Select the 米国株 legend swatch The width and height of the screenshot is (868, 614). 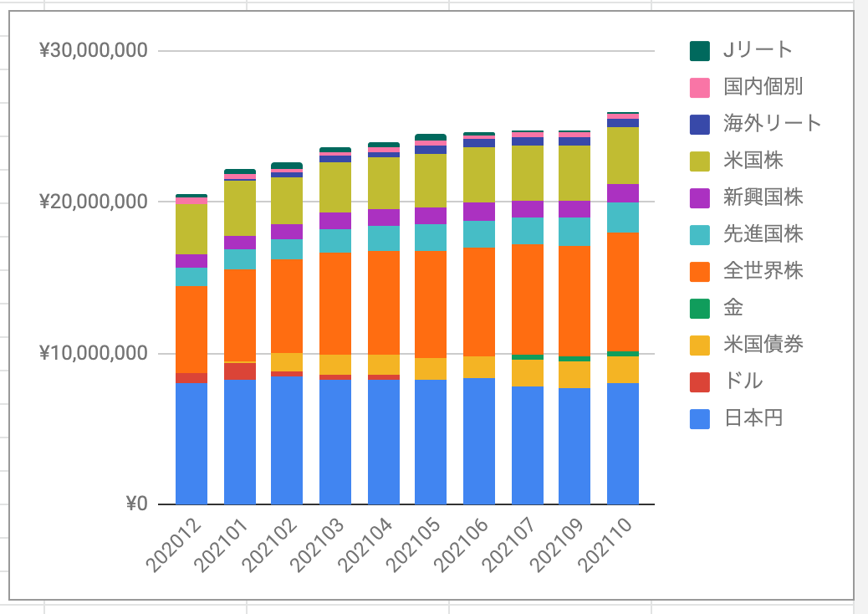coord(700,161)
